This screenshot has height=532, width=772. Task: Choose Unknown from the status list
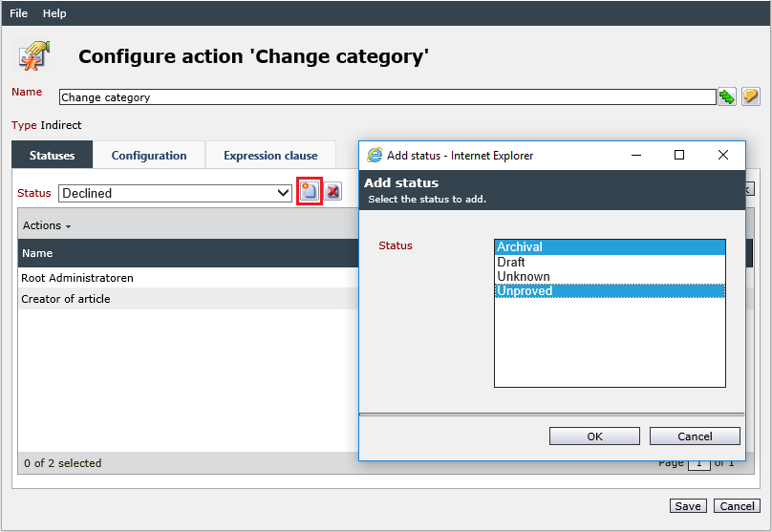pos(610,276)
